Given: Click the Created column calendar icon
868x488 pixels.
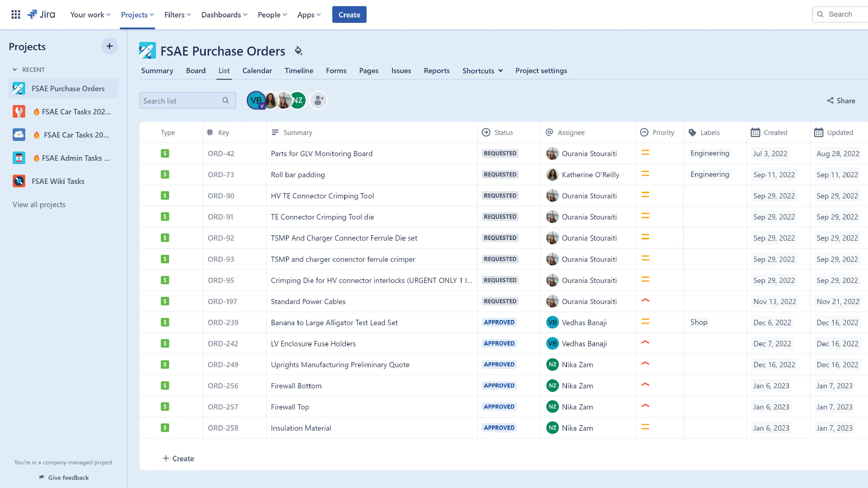Looking at the screenshot, I should [x=755, y=133].
